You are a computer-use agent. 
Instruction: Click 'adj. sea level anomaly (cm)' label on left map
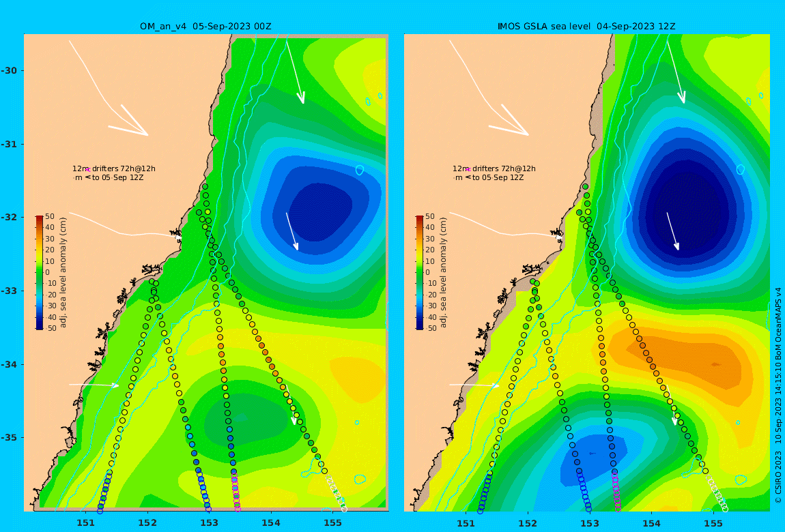[x=63, y=273]
